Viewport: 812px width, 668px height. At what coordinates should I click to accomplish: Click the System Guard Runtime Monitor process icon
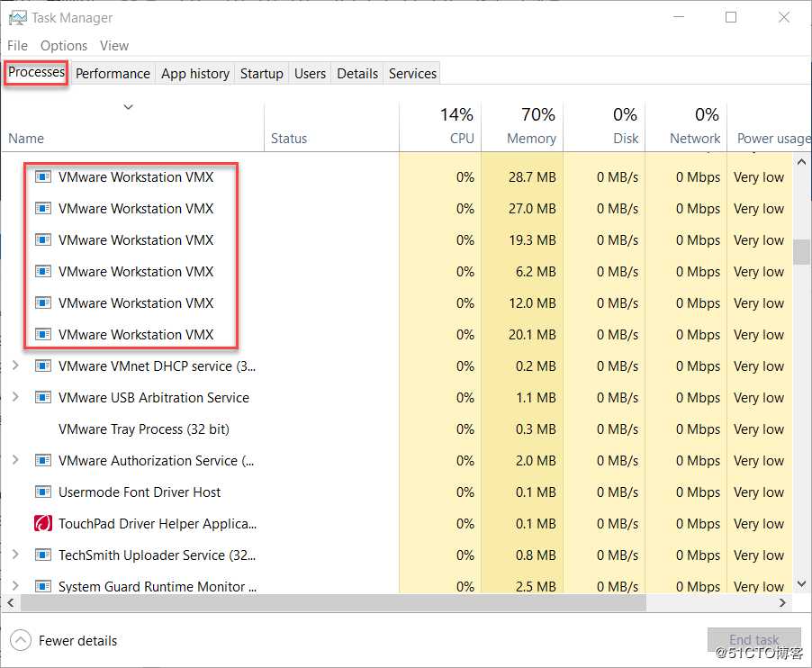[43, 587]
